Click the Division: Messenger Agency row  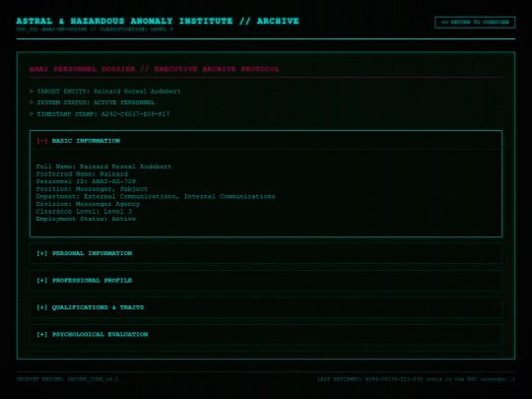click(x=88, y=204)
